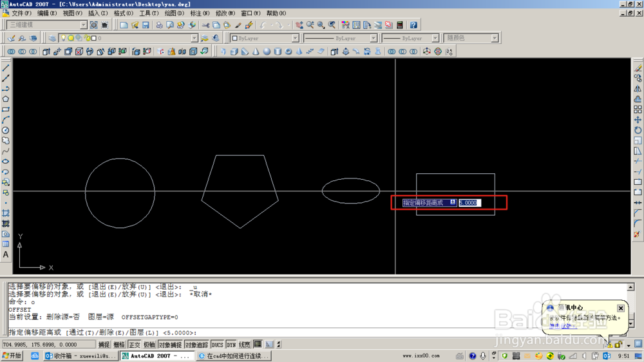Toggle 捕捉 snap mode

pos(104,345)
